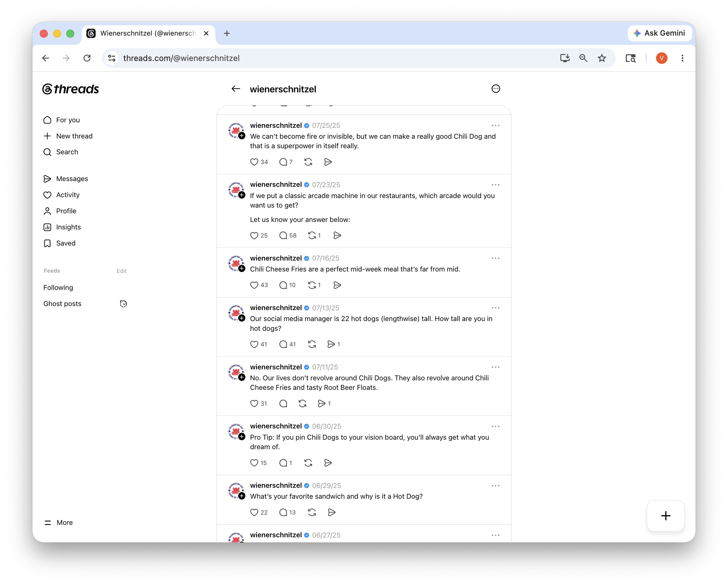Edit the Feeds list
Screen dimensions: 728x585
[x=121, y=271]
